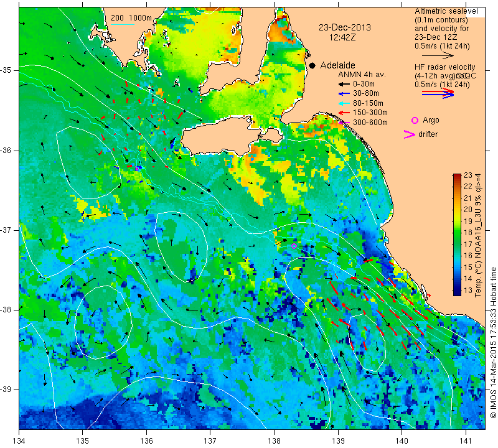Click the red 150-300m legend arrow
The height and width of the screenshot is (448, 498).
(x=344, y=113)
